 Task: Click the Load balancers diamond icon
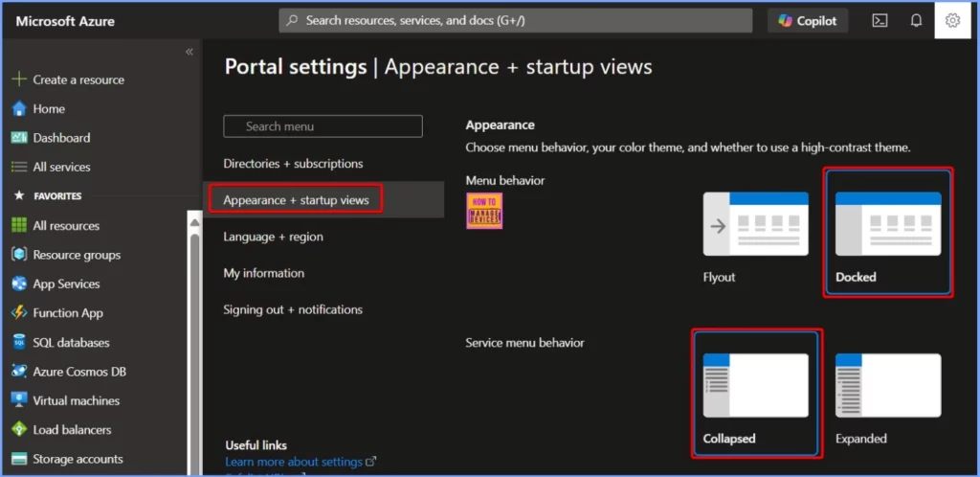[x=19, y=429]
